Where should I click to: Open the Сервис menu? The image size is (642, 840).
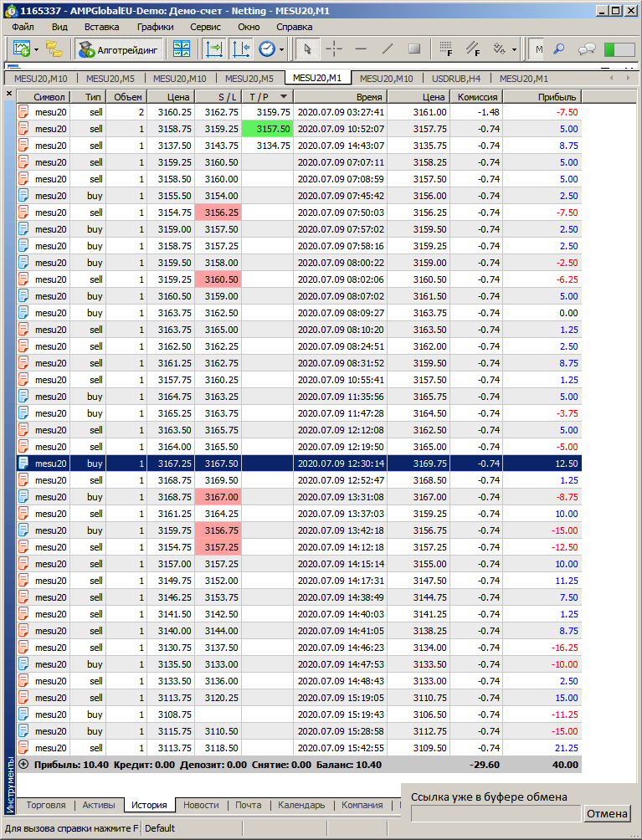(x=205, y=27)
